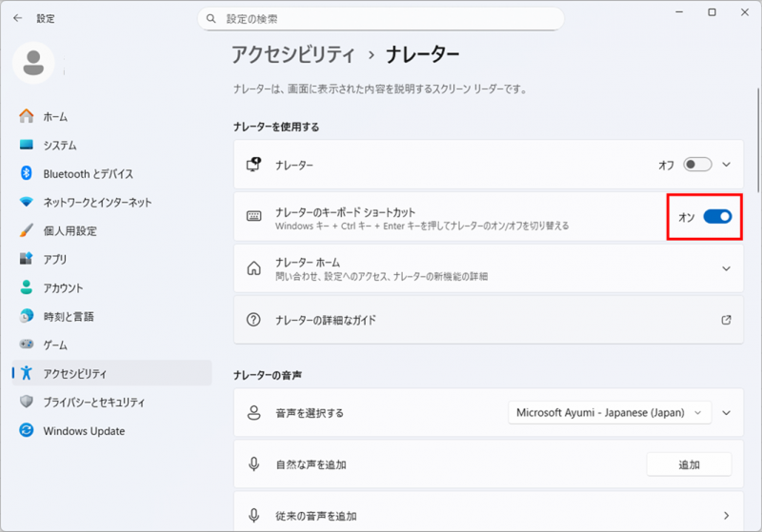Turn on the ナレーター toggle switch
Viewport: 762px width, 532px height.
[x=697, y=165]
